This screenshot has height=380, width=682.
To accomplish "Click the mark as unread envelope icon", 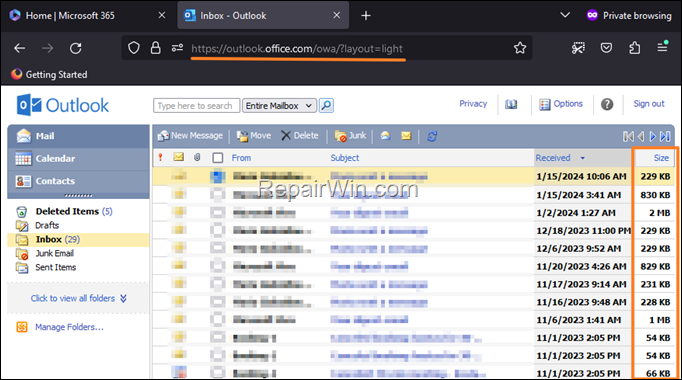I will click(406, 136).
